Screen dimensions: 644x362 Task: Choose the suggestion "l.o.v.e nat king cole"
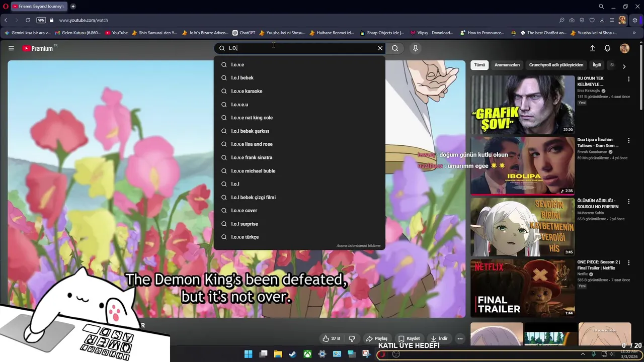[299, 118]
